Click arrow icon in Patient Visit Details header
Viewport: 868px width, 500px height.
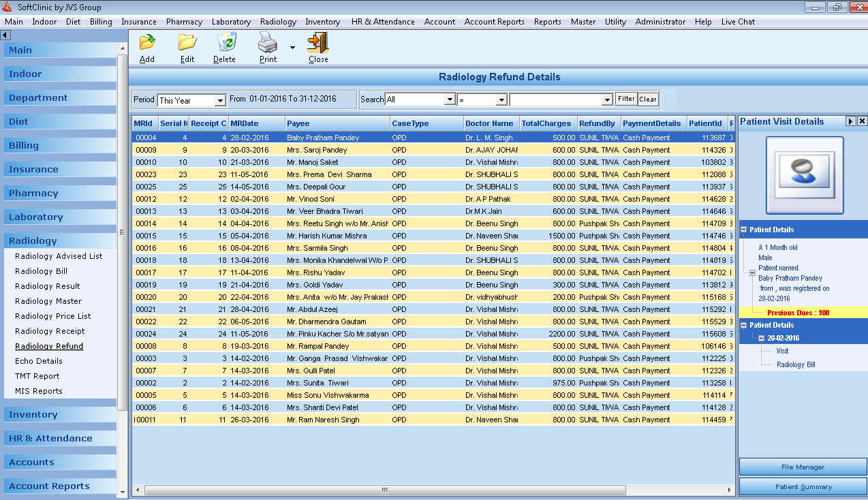[x=850, y=121]
